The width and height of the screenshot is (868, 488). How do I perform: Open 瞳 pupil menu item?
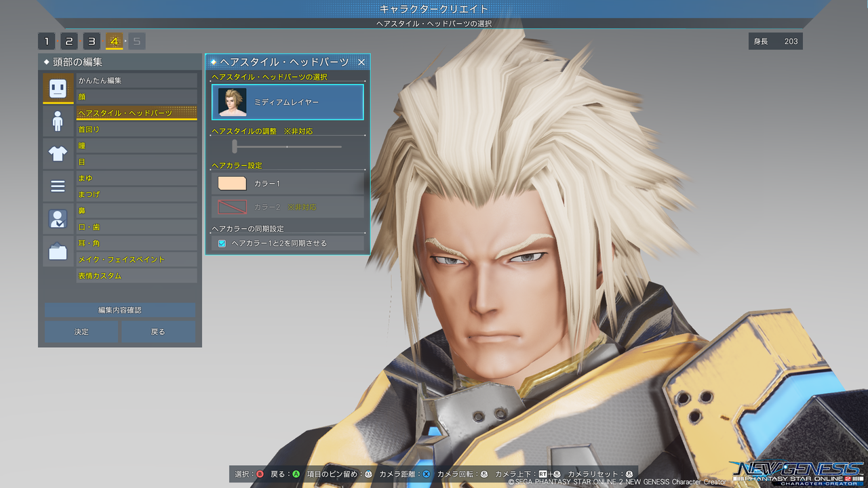[136, 146]
